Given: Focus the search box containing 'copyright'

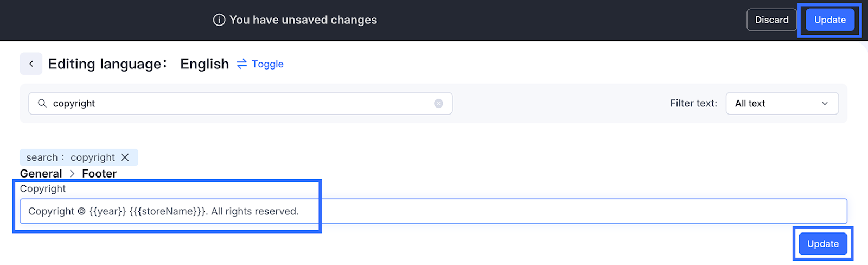Looking at the screenshot, I should (x=239, y=103).
